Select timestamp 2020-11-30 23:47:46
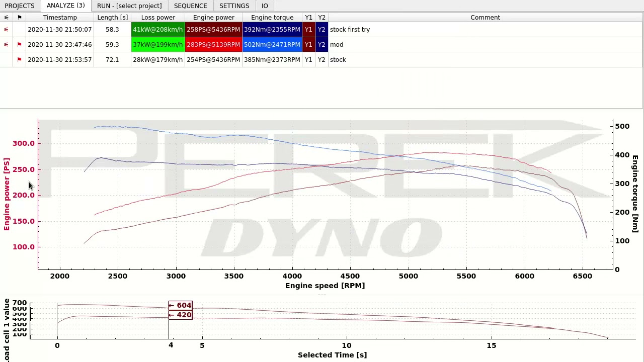The image size is (644, 362). click(60, 44)
